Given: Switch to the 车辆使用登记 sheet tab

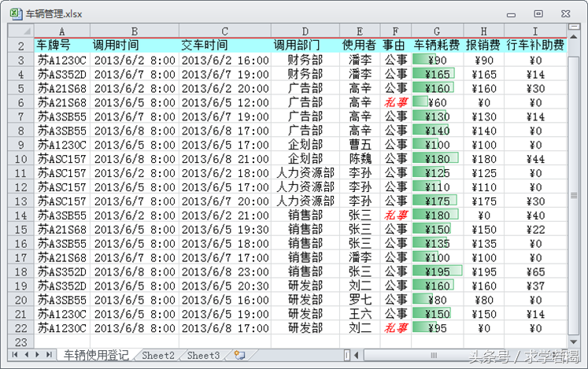Looking at the screenshot, I should pyautogui.click(x=96, y=355).
